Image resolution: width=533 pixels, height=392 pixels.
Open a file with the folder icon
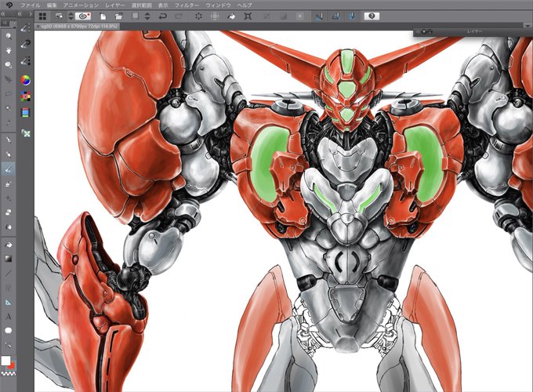pyautogui.click(x=118, y=16)
